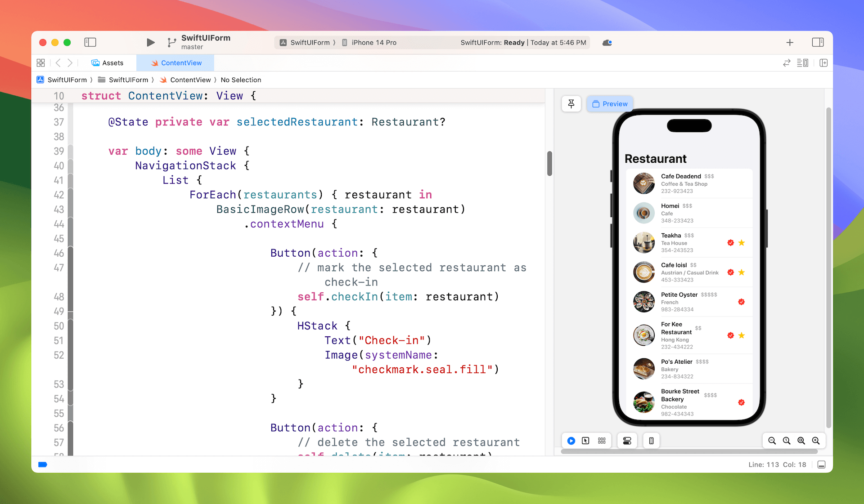864x504 pixels.
Task: Zoom out the preview canvas
Action: [772, 441]
